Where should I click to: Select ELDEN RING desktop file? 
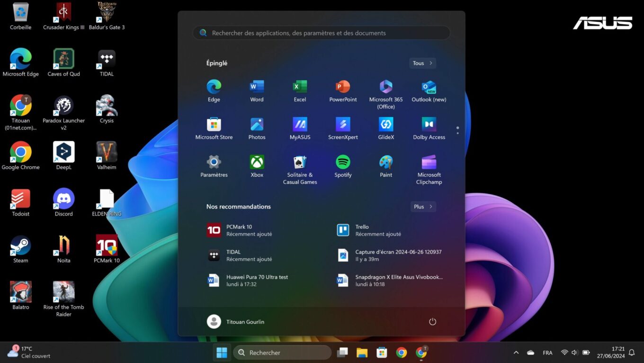(x=107, y=203)
